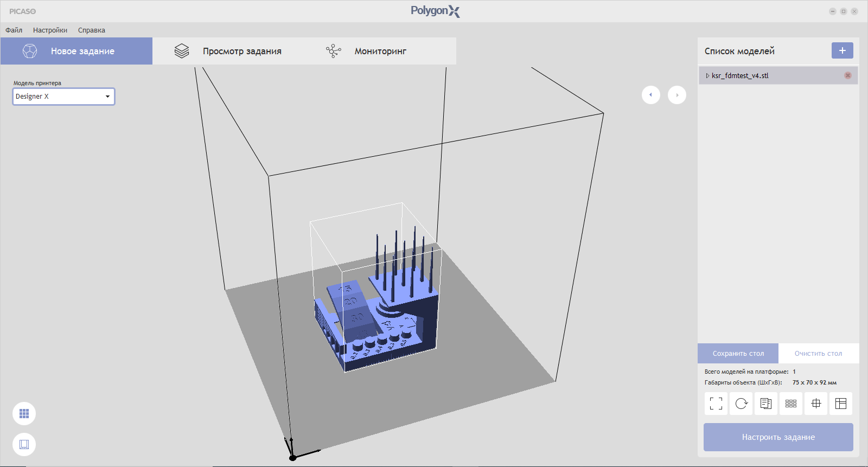Click the left arrow view button
The width and height of the screenshot is (868, 467).
click(x=651, y=95)
